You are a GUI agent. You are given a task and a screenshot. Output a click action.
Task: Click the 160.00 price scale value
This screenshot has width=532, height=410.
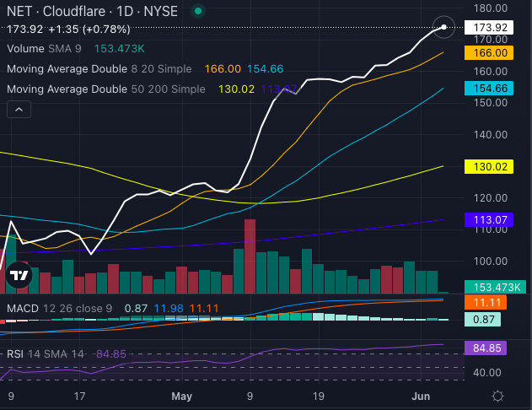pos(491,71)
